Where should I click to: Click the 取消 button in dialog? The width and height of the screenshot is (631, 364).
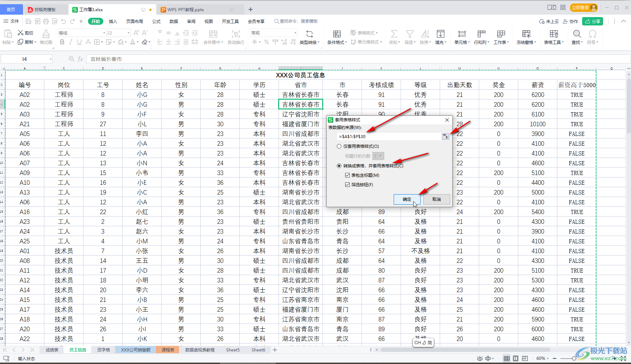pos(437,199)
